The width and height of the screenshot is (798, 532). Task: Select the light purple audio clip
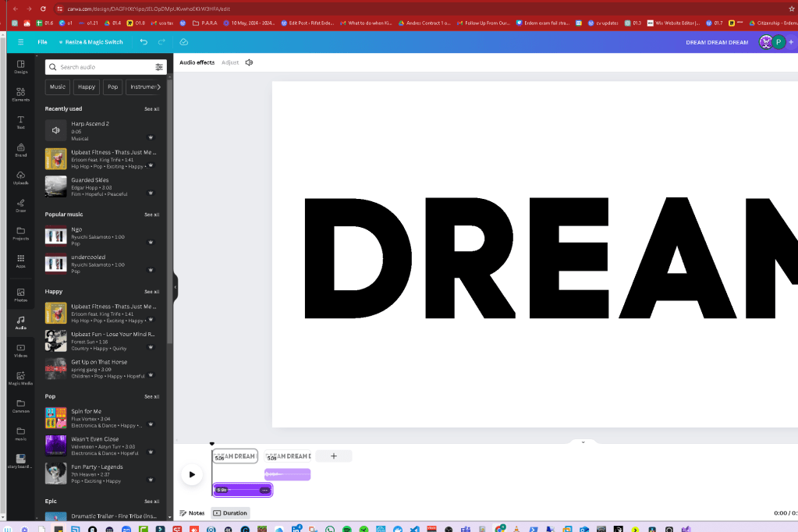288,474
